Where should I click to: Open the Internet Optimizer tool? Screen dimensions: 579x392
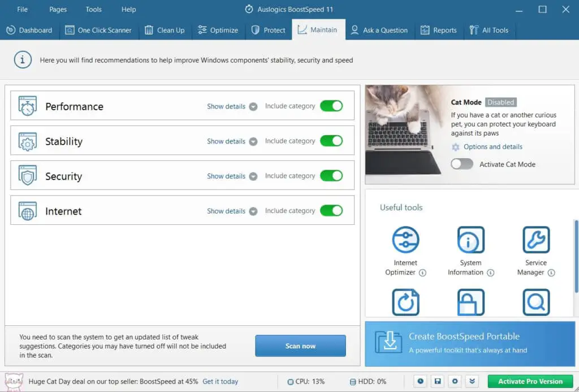coord(405,239)
